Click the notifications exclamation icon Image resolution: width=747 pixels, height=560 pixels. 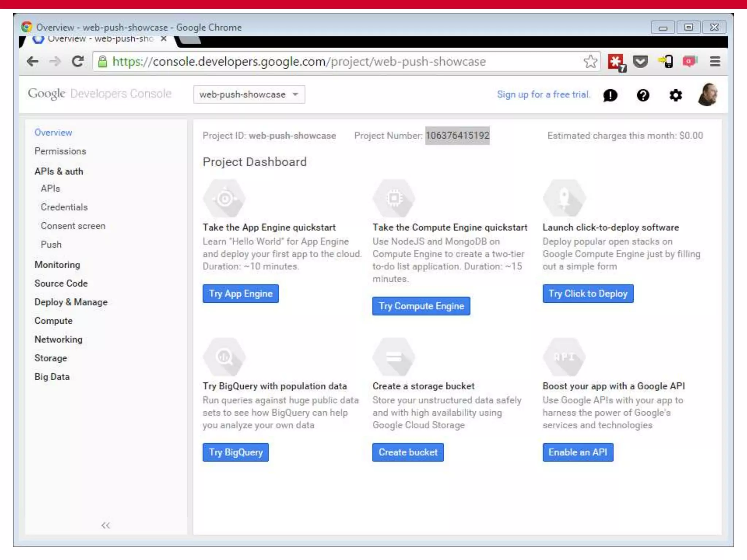(610, 95)
